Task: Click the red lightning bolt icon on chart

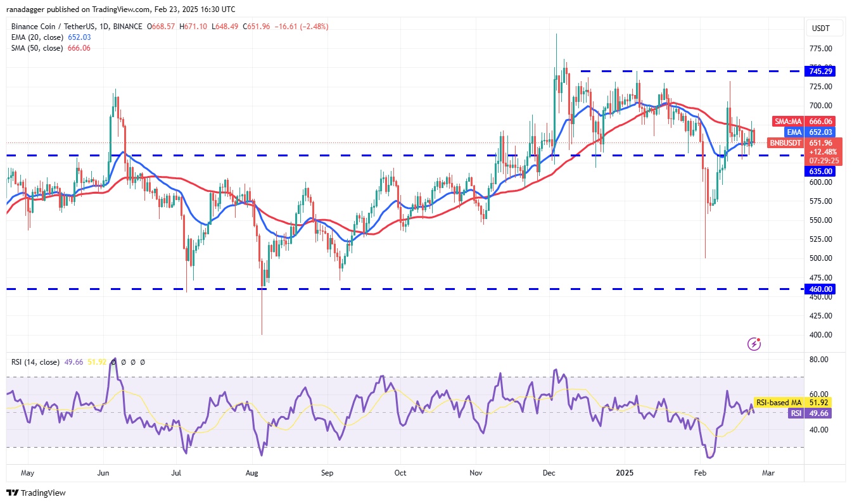Action: pyautogui.click(x=754, y=344)
